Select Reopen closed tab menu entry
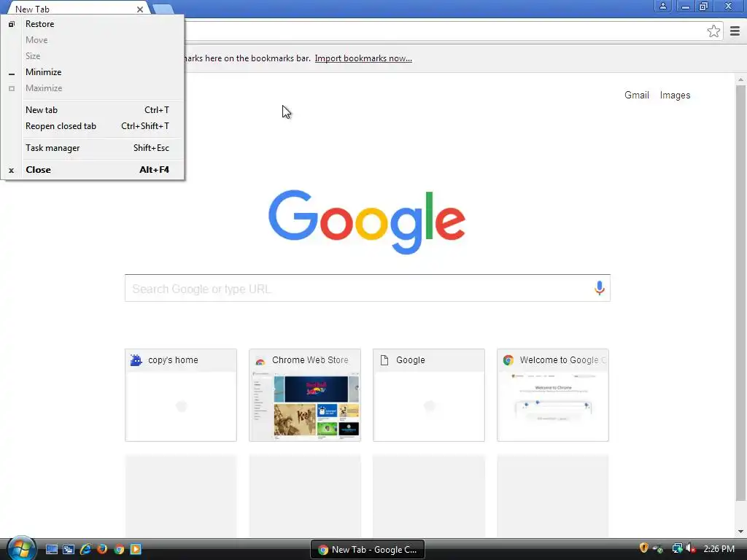 [x=93, y=126]
